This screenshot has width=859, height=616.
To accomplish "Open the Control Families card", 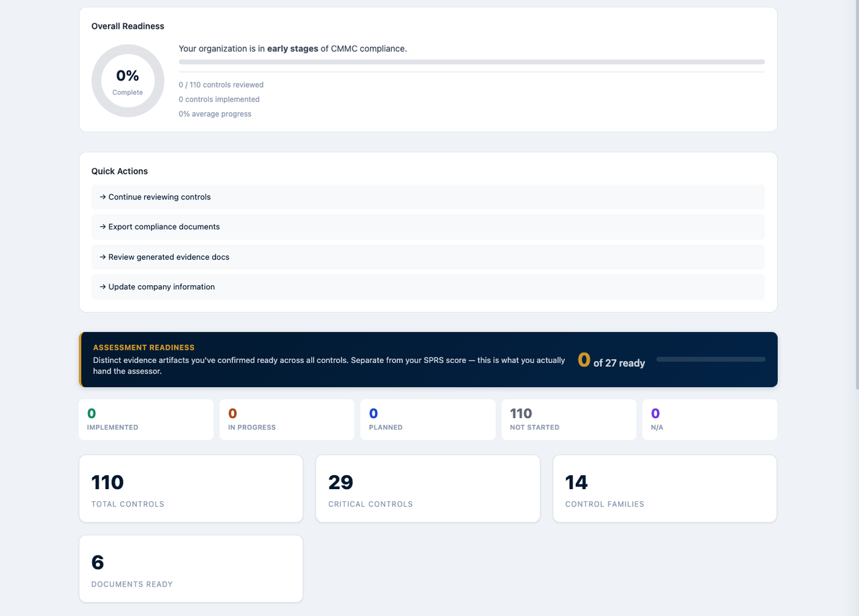I will click(x=665, y=489).
